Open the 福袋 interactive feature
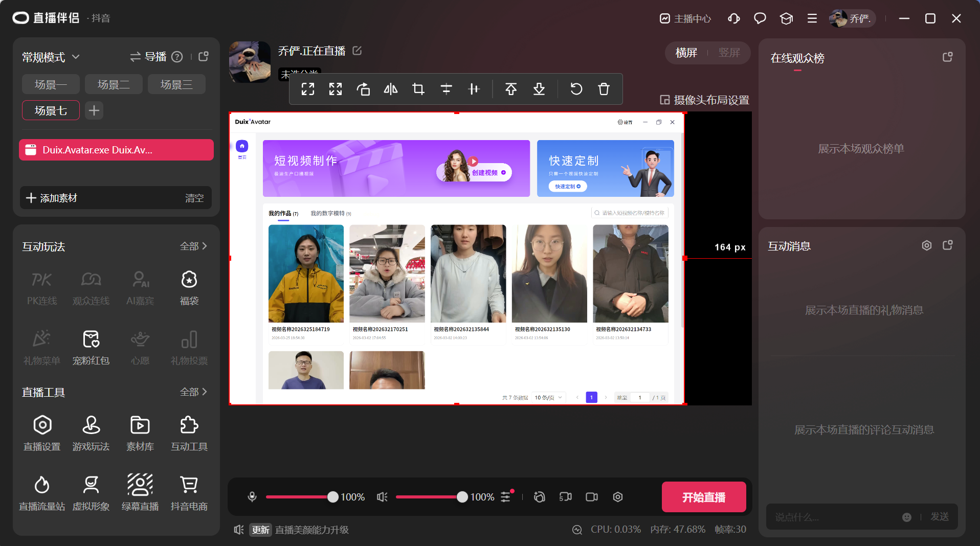980x546 pixels. pyautogui.click(x=189, y=288)
